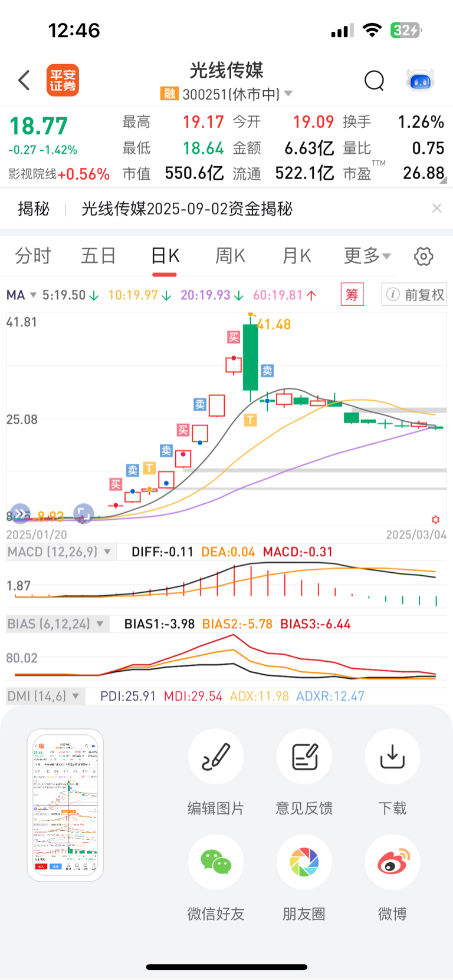Tap the 20:19.93 moving average label
Image resolution: width=453 pixels, height=980 pixels.
(212, 295)
